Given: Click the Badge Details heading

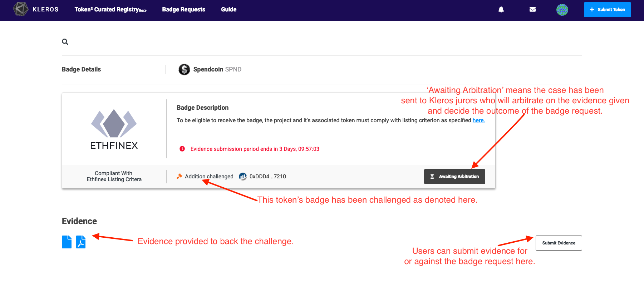Looking at the screenshot, I should pos(82,69).
